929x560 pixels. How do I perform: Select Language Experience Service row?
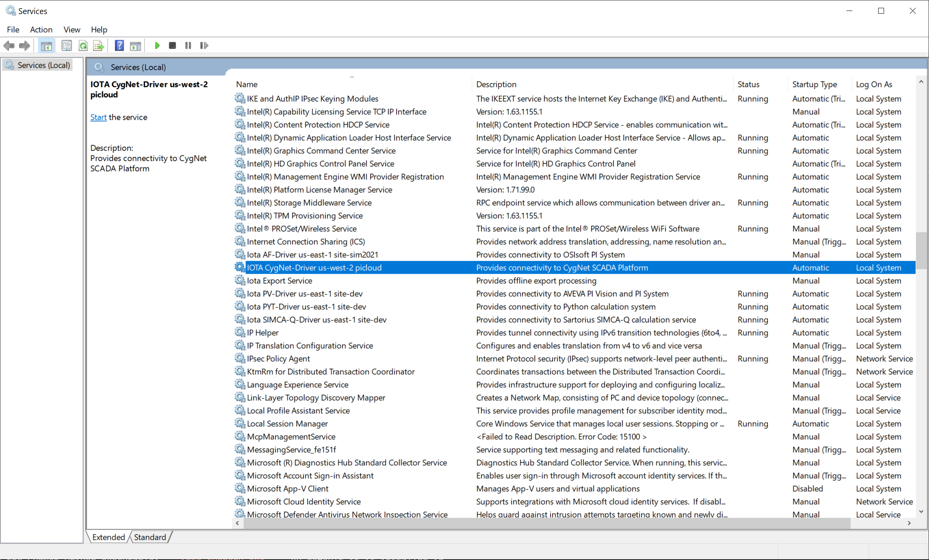tap(574, 385)
